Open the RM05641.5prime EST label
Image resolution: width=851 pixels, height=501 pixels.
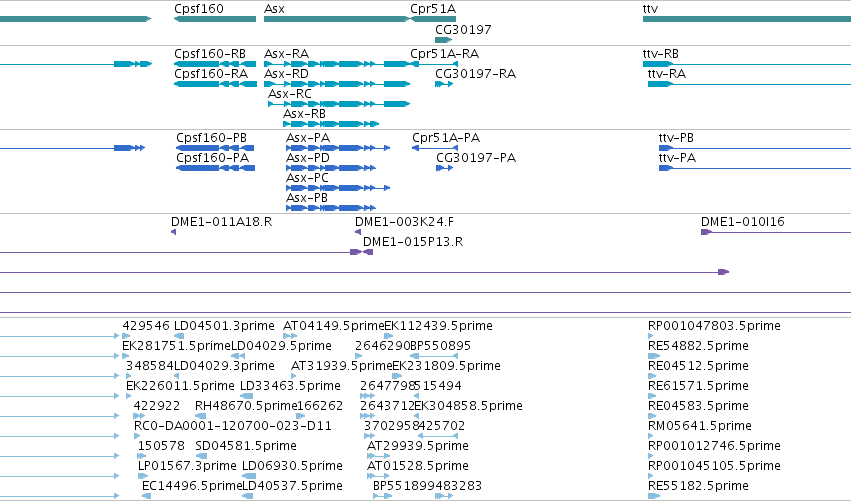[700, 427]
